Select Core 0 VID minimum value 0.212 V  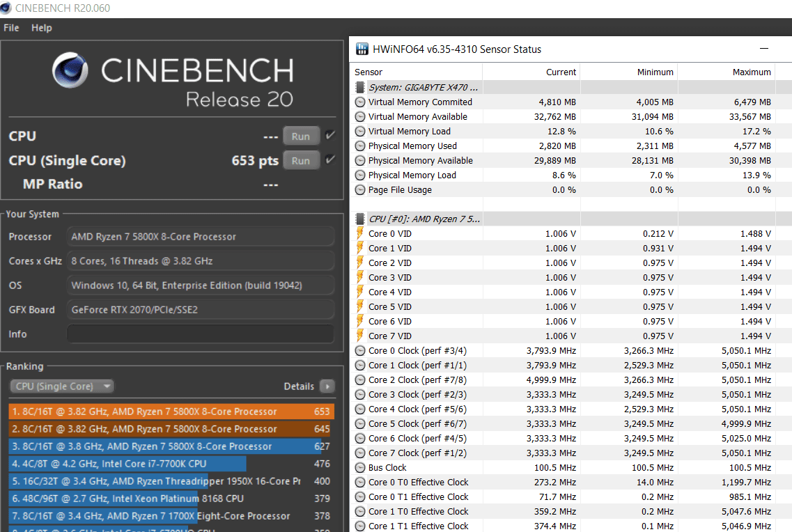(x=658, y=234)
